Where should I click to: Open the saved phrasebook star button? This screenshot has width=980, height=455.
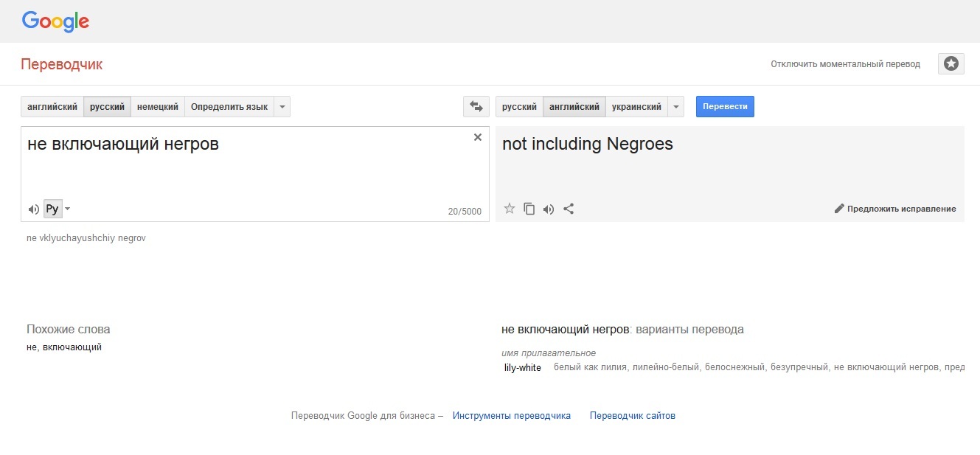coord(951,64)
